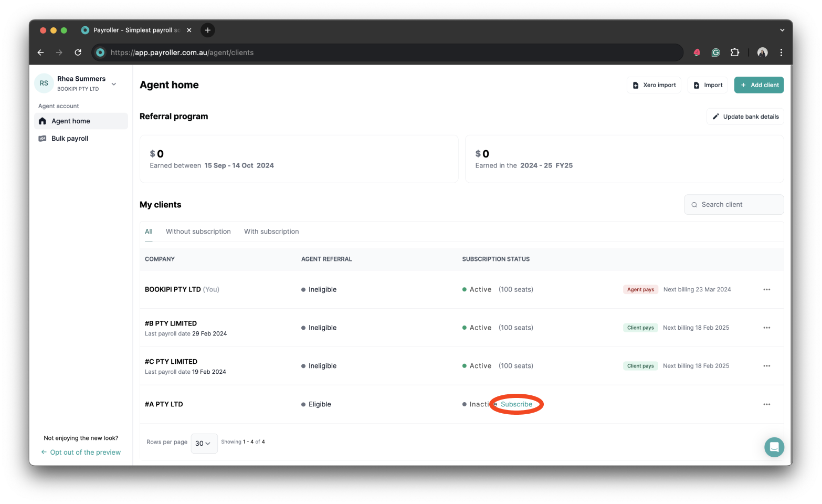Go back using browser back arrow
This screenshot has height=504, width=822.
(x=40, y=52)
